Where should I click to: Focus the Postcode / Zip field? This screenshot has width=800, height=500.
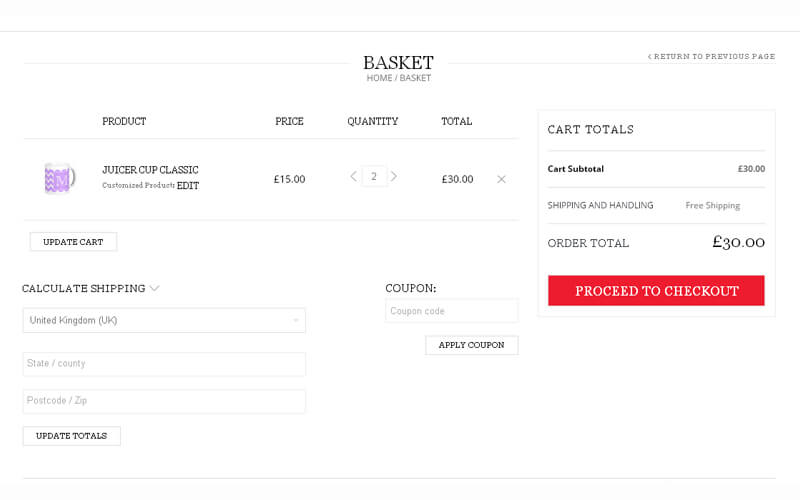point(164,401)
